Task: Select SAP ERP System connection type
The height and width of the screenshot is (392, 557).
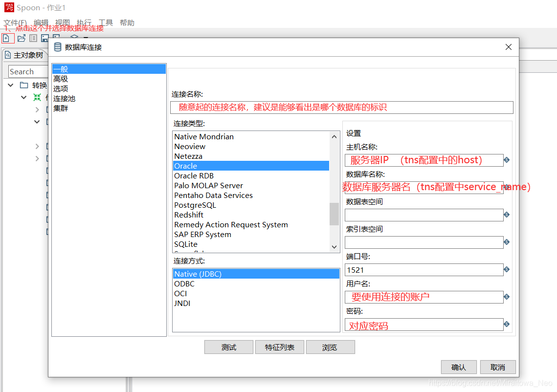Action: coord(251,234)
